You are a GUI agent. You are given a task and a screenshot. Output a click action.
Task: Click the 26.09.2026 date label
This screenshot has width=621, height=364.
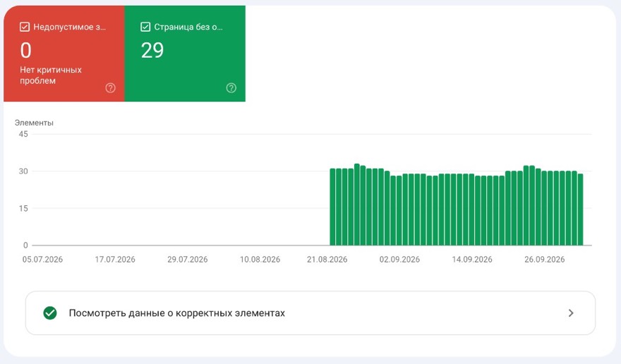pyautogui.click(x=545, y=260)
